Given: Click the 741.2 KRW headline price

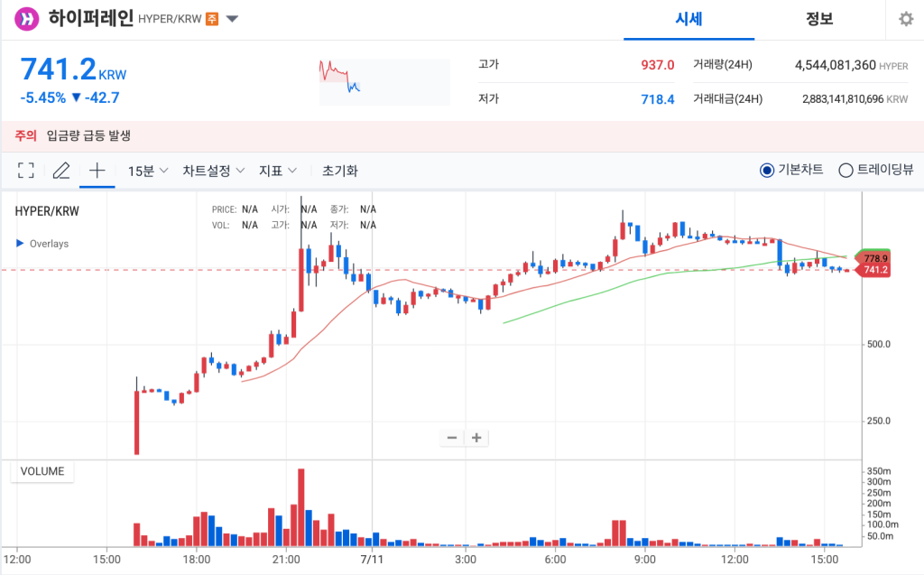Looking at the screenshot, I should pyautogui.click(x=73, y=70).
